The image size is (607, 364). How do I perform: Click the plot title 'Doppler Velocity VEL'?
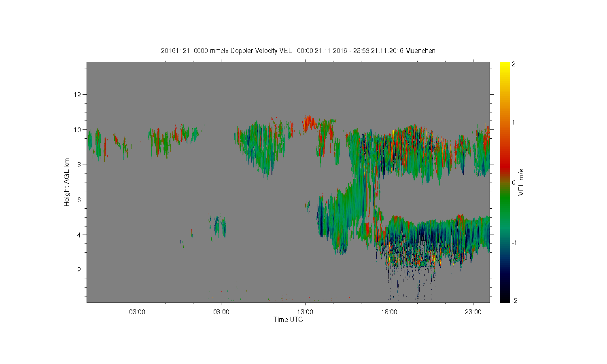(x=261, y=51)
